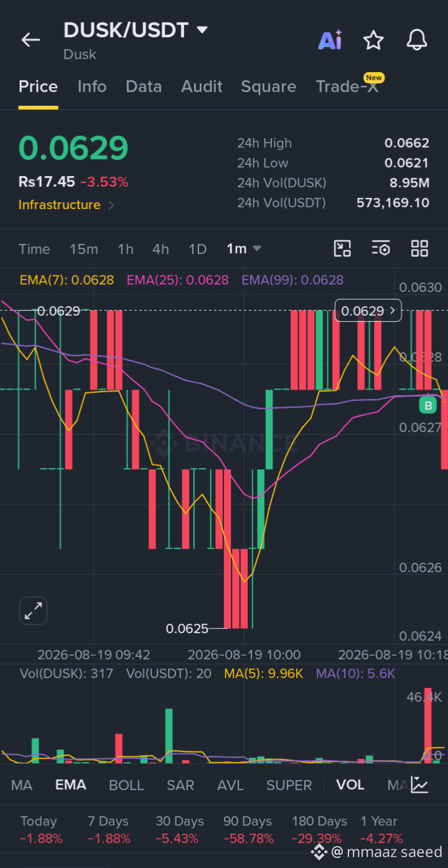Viewport: 448px width, 868px height.
Task: Tap the 7 Days -1.88% performance
Action: pyautogui.click(x=109, y=830)
